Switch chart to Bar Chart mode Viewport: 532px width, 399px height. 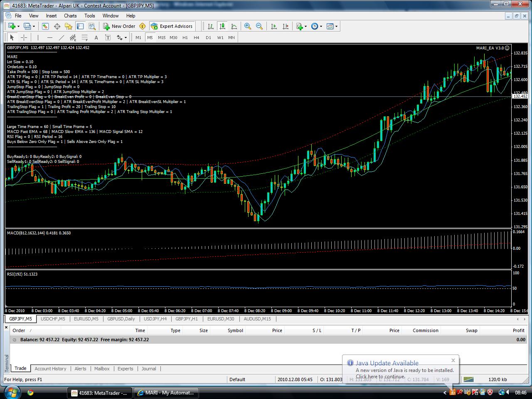point(211,26)
